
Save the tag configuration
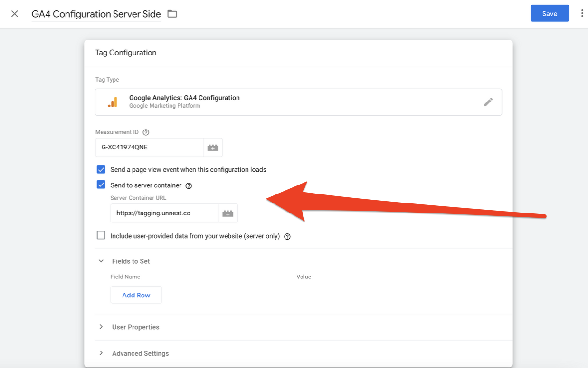[550, 14]
